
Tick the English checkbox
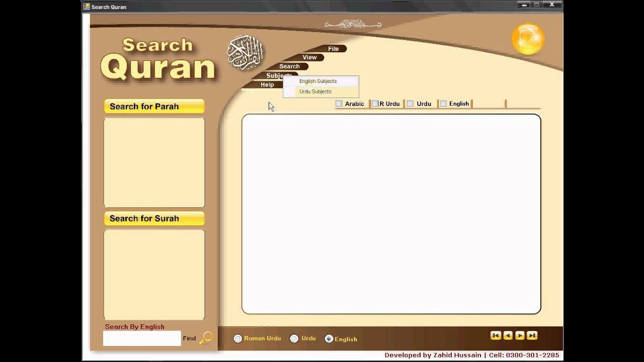443,104
